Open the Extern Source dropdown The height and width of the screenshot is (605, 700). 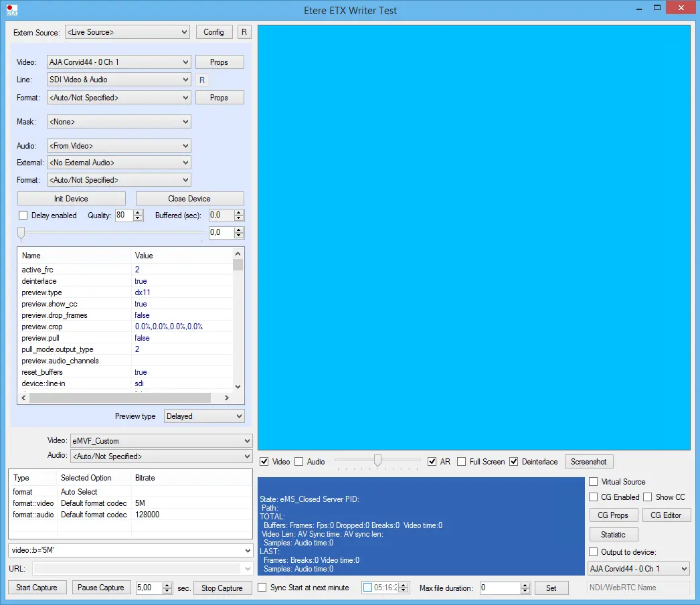(x=127, y=32)
